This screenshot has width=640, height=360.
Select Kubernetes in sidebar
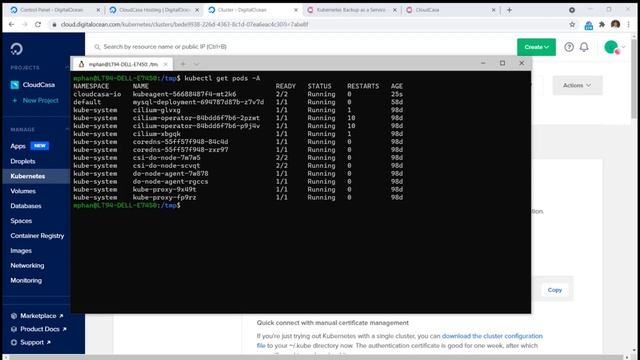coord(28,176)
